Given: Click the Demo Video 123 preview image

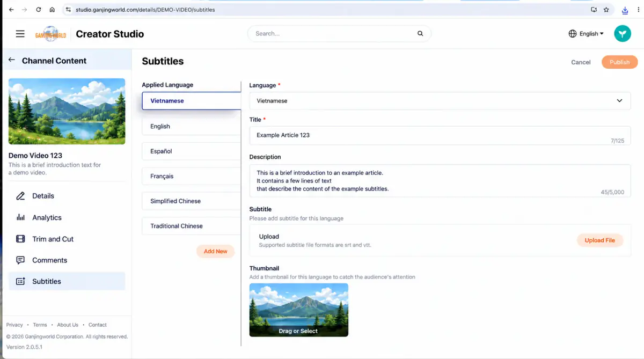Looking at the screenshot, I should coord(67,111).
